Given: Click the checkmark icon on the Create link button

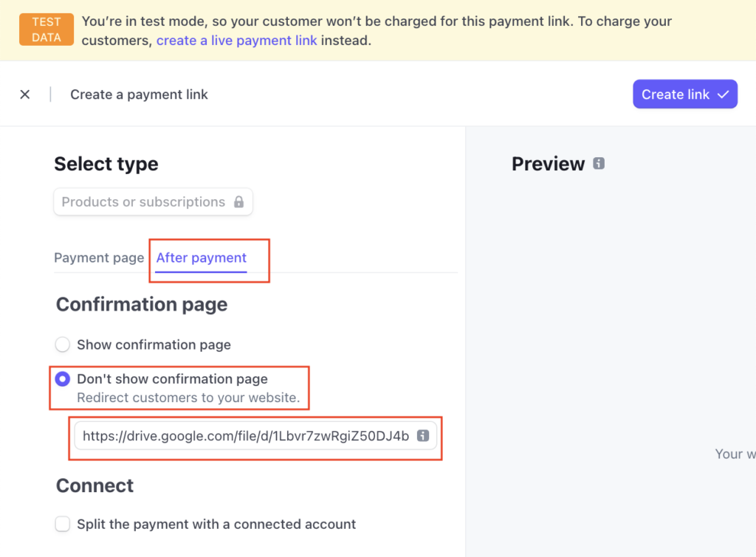Looking at the screenshot, I should tap(723, 94).
